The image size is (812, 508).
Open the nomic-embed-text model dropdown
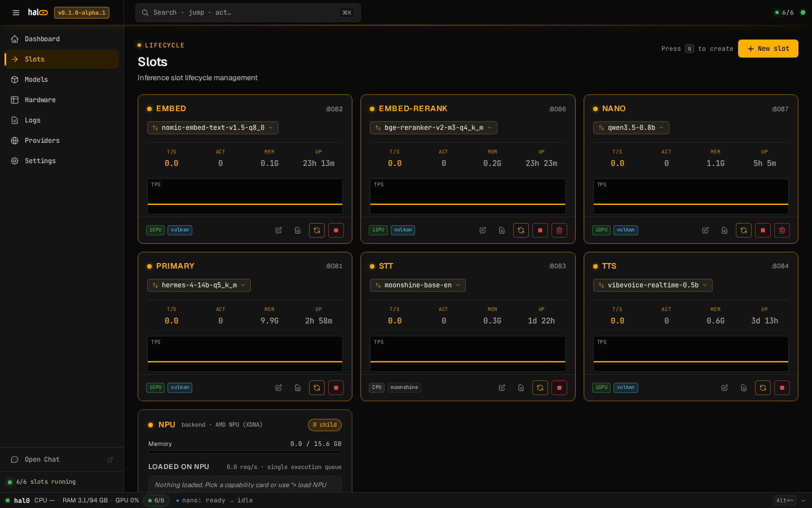[213, 128]
